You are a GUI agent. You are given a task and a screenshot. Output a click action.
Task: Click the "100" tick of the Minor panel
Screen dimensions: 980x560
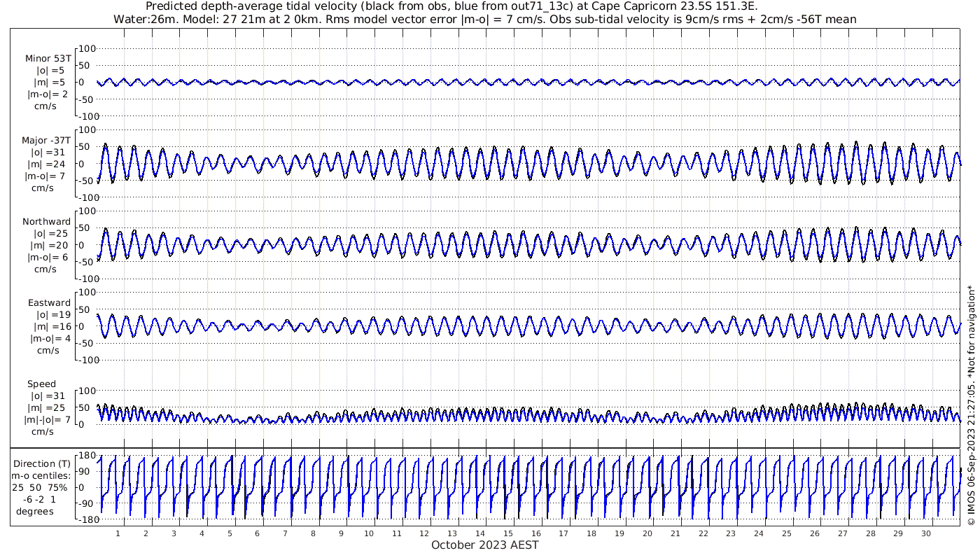[87, 48]
